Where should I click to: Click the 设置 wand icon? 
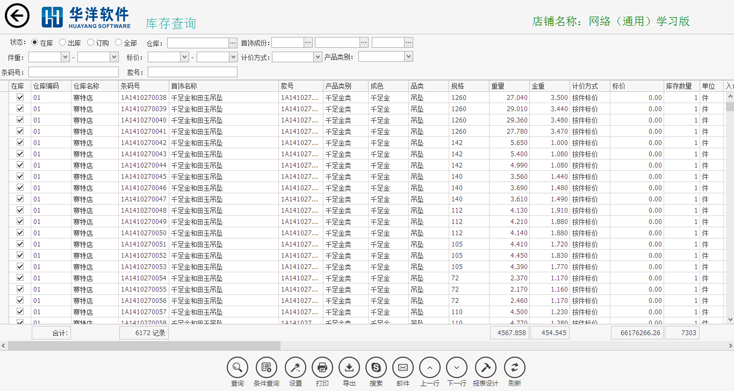coord(295,368)
